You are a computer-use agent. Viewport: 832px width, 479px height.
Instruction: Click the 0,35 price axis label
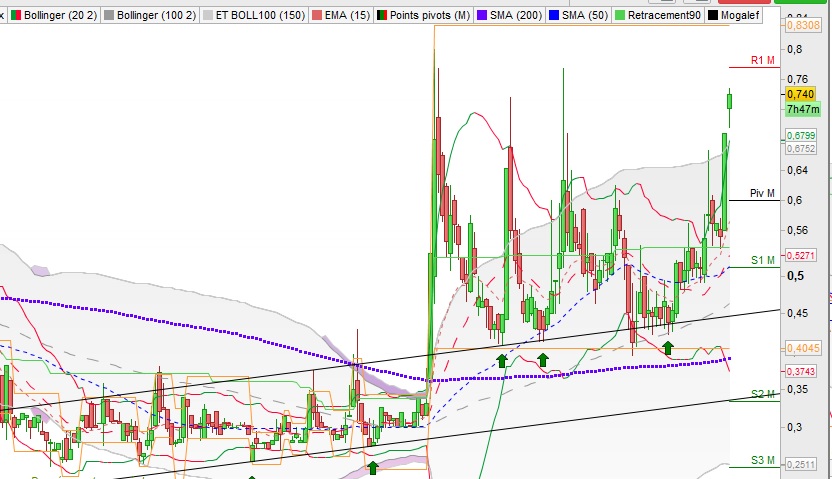click(x=798, y=389)
